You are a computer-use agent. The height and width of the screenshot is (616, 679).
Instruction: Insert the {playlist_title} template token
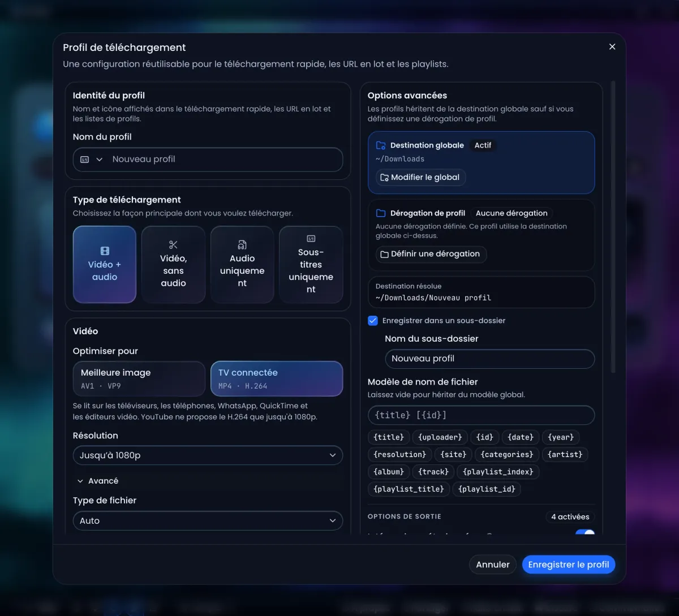pyautogui.click(x=409, y=489)
